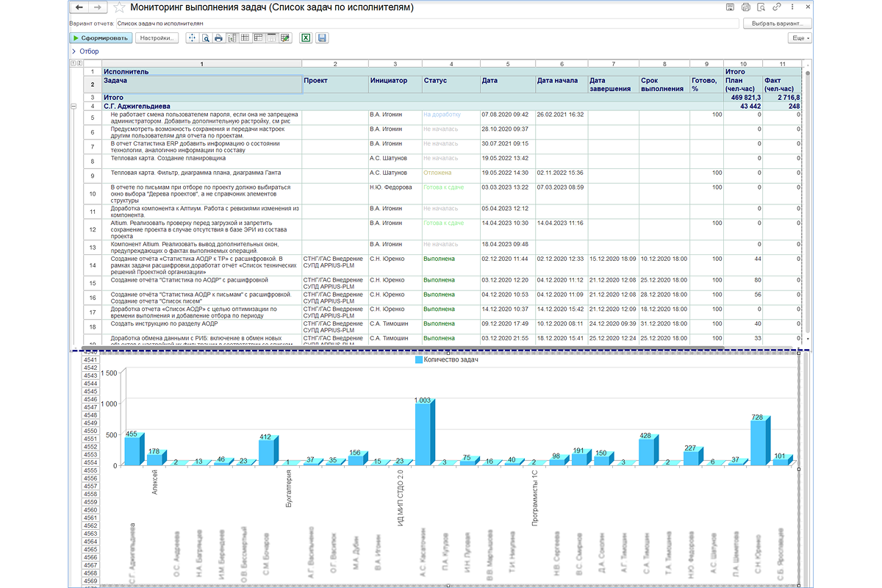Export report to Excel via green icon
This screenshot has width=882, height=588.
pos(306,38)
